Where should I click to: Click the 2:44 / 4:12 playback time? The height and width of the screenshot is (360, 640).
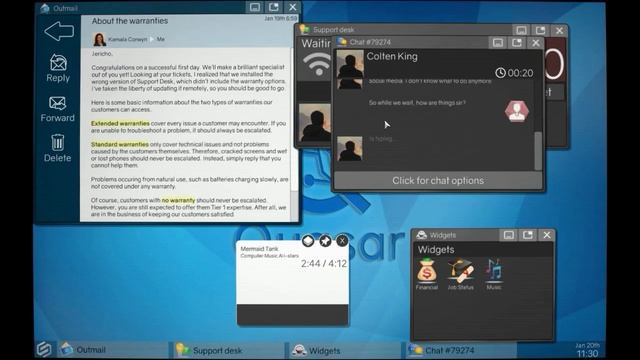tap(324, 264)
